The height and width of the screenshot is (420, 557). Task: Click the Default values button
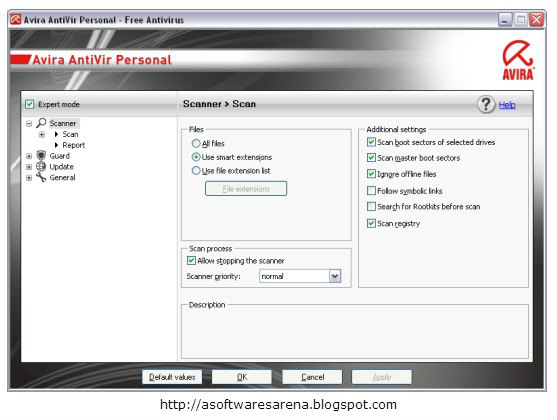(172, 377)
